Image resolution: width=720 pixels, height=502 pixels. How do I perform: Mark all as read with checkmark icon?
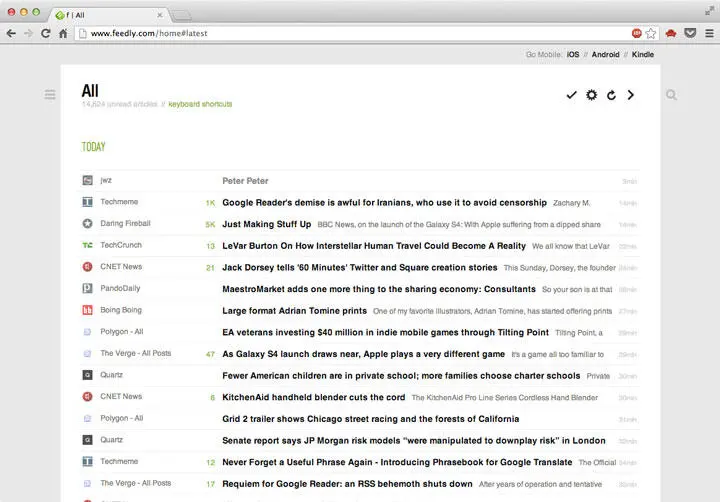click(571, 95)
